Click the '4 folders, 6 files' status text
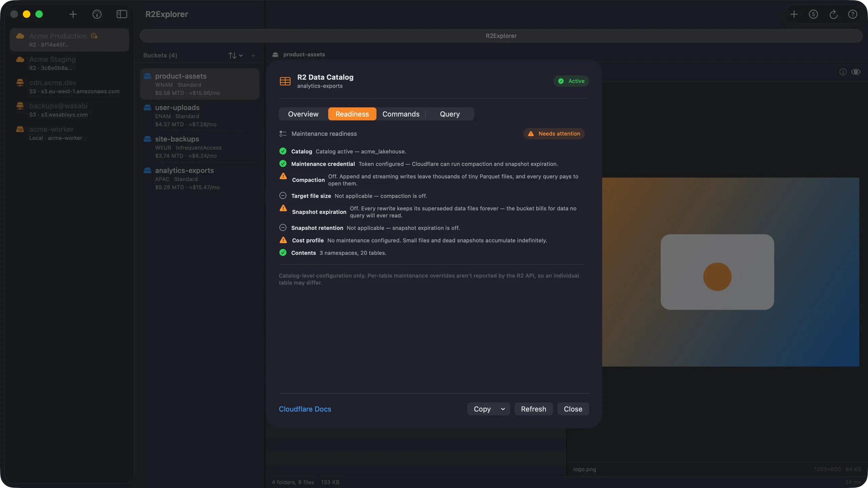Viewport: 868px width, 488px height. pyautogui.click(x=293, y=482)
